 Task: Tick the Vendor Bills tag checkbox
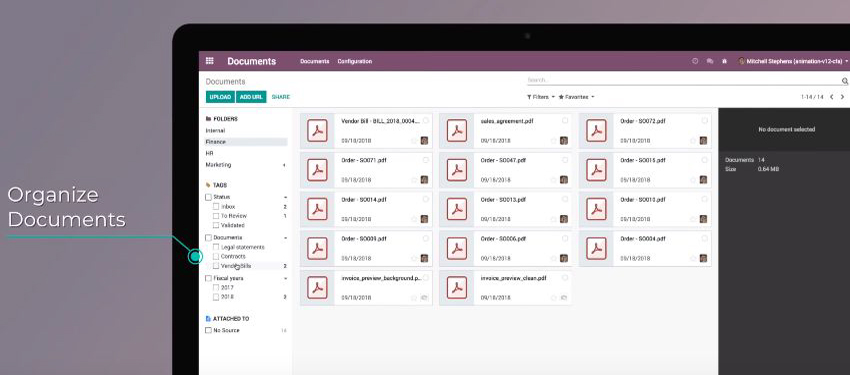[x=216, y=266]
